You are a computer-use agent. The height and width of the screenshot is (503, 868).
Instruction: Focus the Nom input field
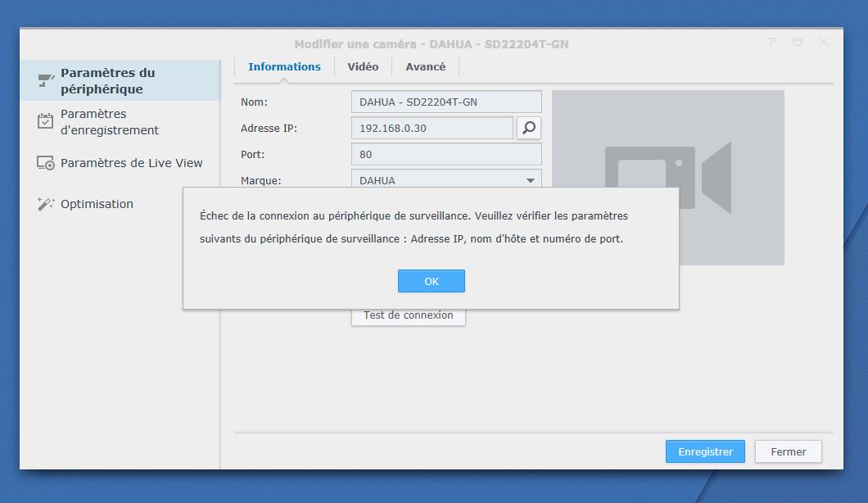[x=446, y=102]
